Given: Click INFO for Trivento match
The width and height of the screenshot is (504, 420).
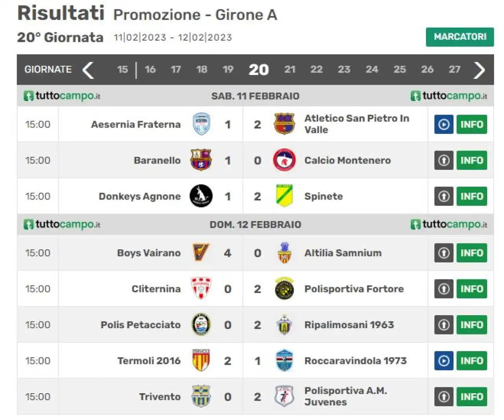Looking at the screenshot, I should 472,397.
